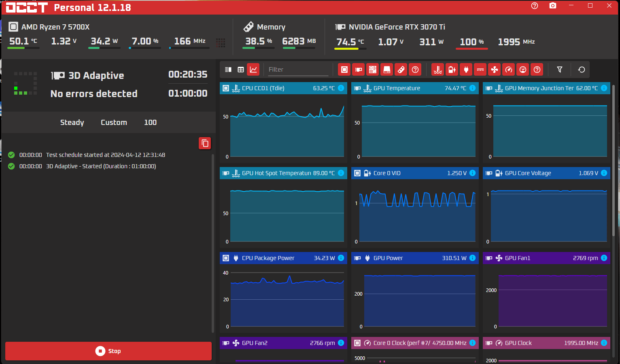Stop the running 3D Adaptive test
Screen dimensions: 620x364
click(x=108, y=351)
